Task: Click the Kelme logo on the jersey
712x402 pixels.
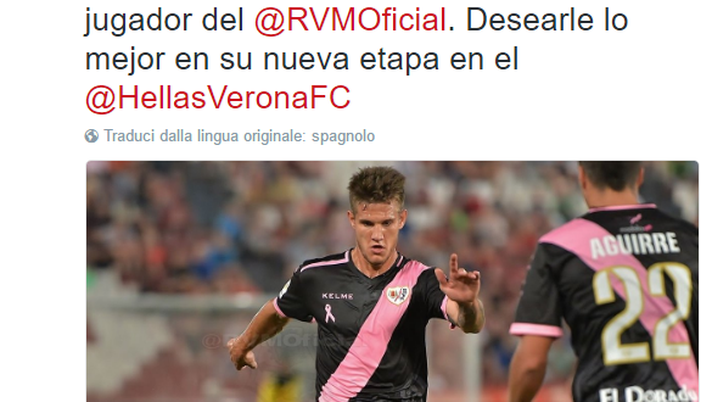Action: click(337, 296)
